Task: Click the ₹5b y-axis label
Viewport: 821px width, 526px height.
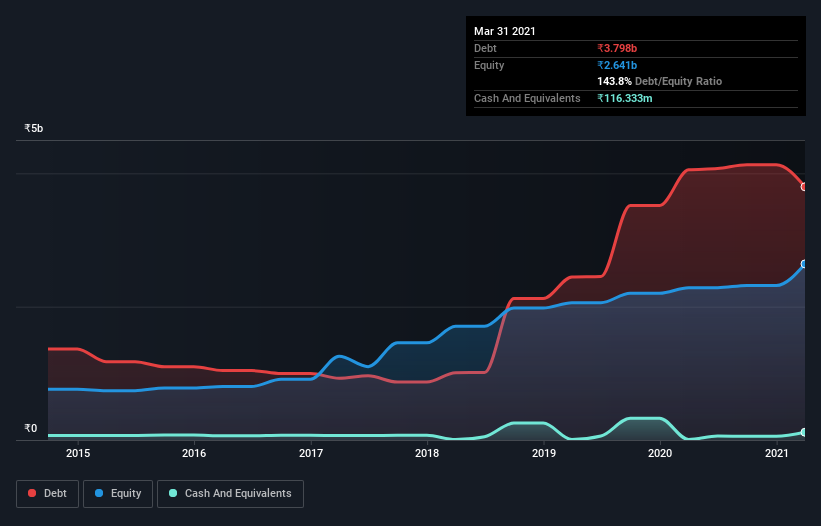Action: [34, 128]
